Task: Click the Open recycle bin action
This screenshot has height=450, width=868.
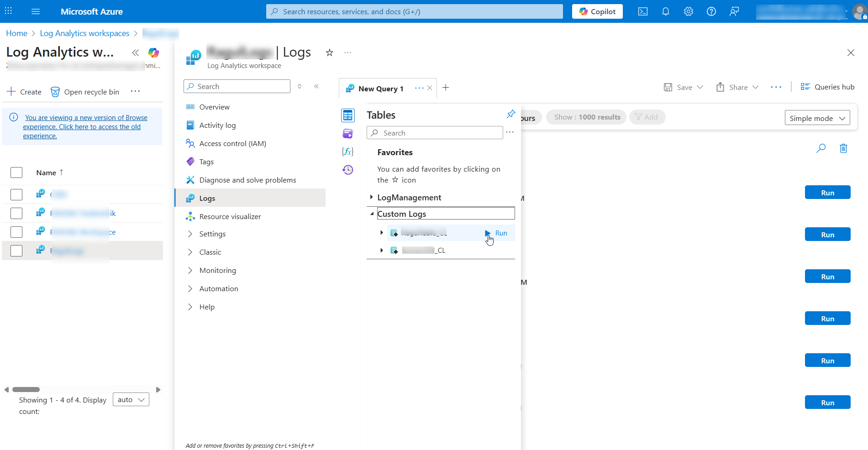Action: click(x=85, y=92)
